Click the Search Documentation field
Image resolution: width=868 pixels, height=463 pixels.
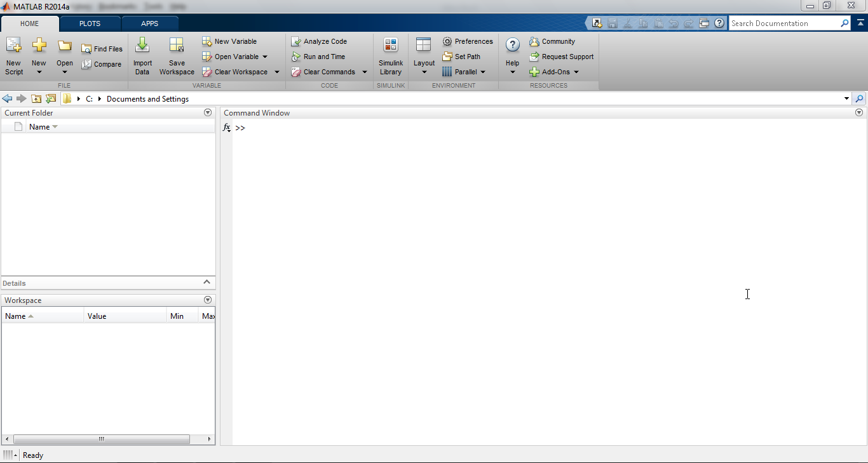click(785, 23)
